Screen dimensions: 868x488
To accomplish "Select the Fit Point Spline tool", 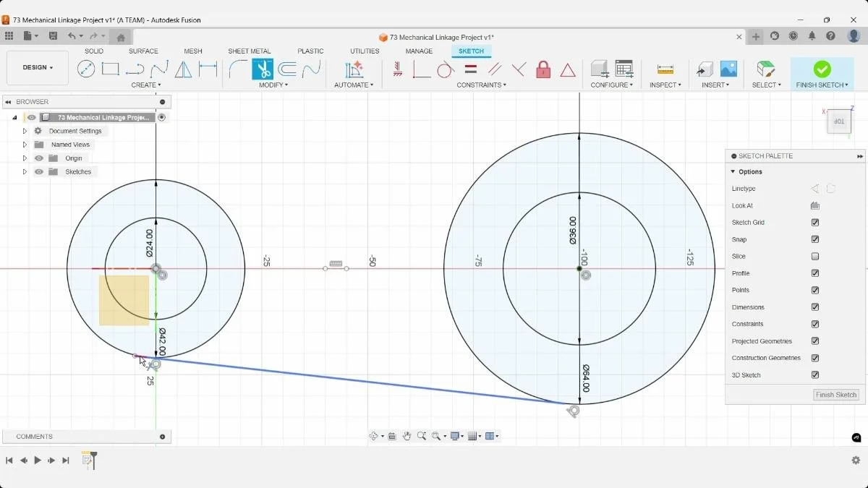I will pos(160,69).
